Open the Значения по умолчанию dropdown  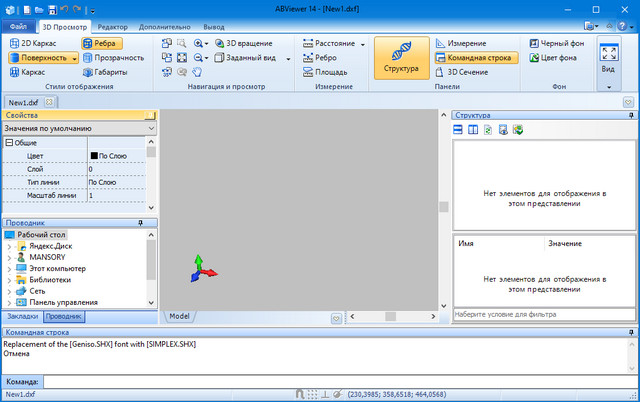[79, 129]
